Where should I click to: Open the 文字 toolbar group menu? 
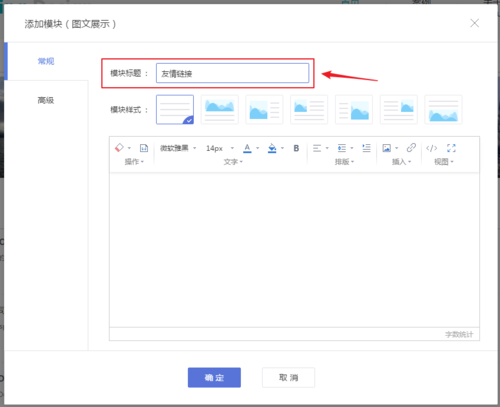233,162
